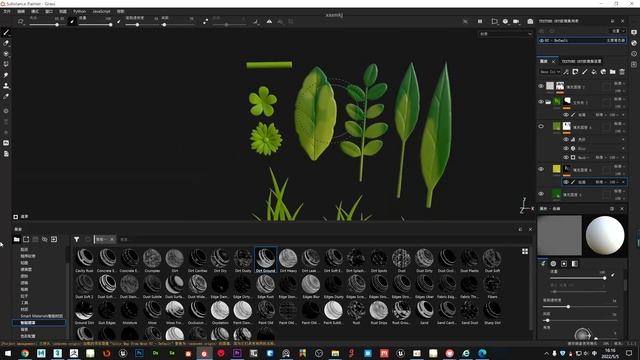Viewport: 640px width, 360px height.
Task: Toggle visibility of the yellow fill layer
Action: click(x=541, y=169)
